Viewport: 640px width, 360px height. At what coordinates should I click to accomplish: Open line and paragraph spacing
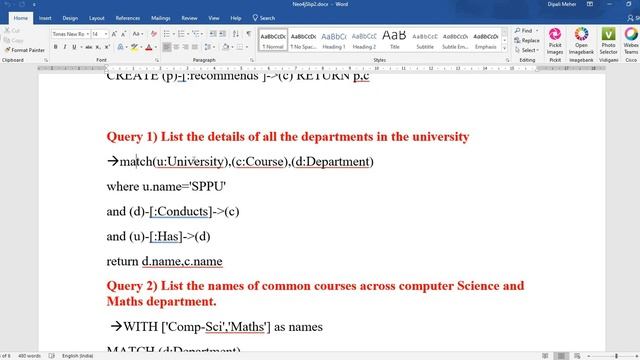pos(209,47)
